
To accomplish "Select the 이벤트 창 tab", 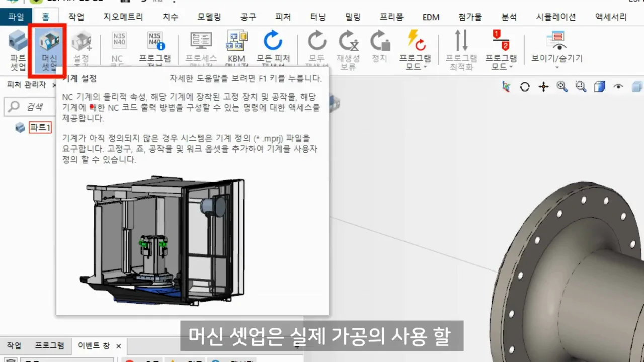I will (93, 346).
